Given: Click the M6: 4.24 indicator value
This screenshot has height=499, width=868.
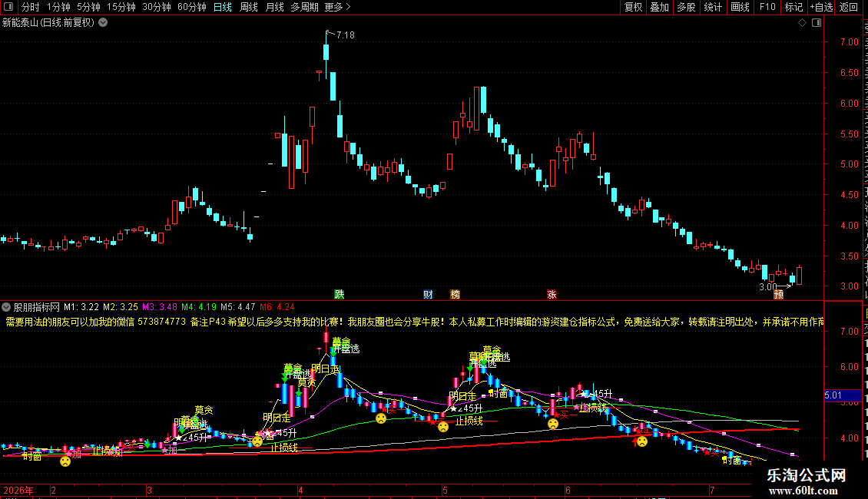Looking at the screenshot, I should click(x=277, y=307).
